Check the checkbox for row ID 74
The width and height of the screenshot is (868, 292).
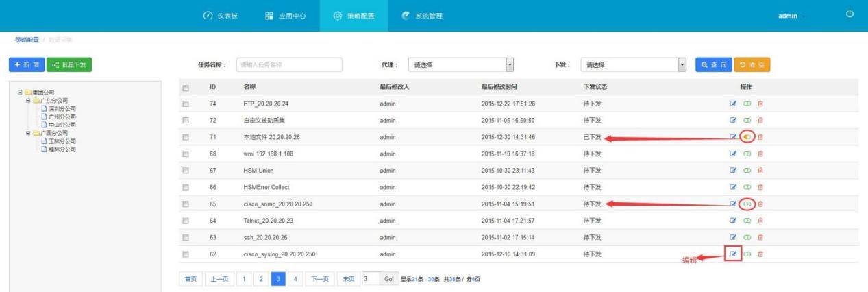(x=186, y=104)
